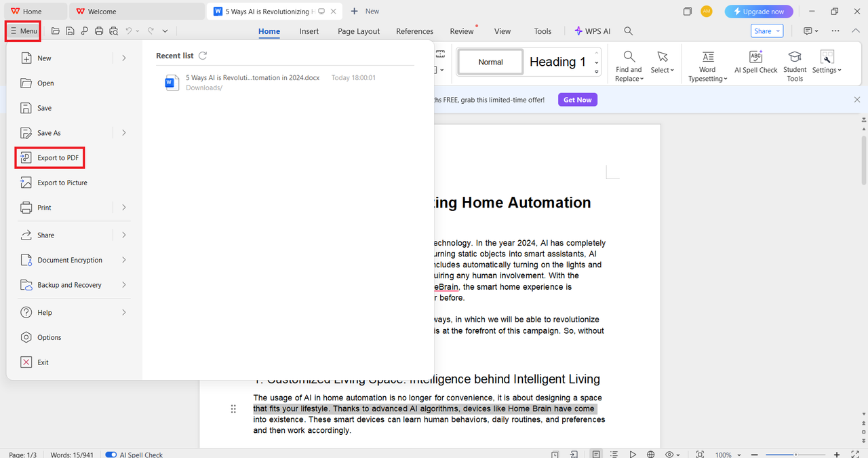Open the References ribbon tab
Image resolution: width=868 pixels, height=458 pixels.
point(414,31)
